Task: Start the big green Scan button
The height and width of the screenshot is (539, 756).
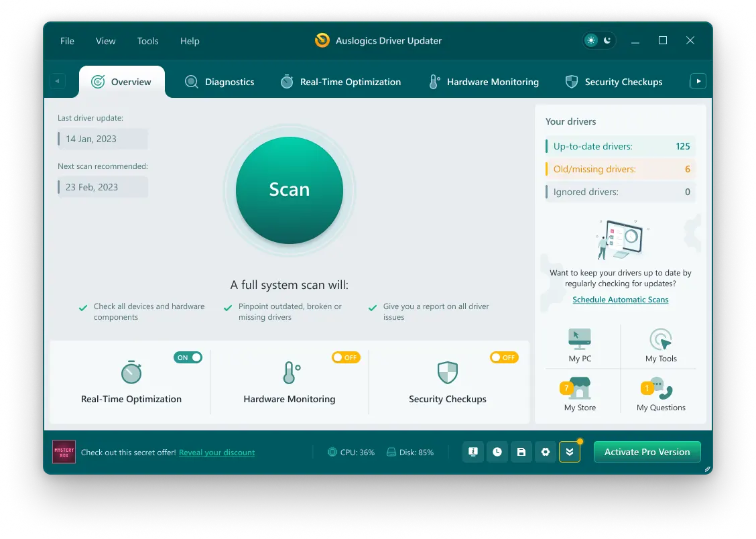Action: coord(290,190)
